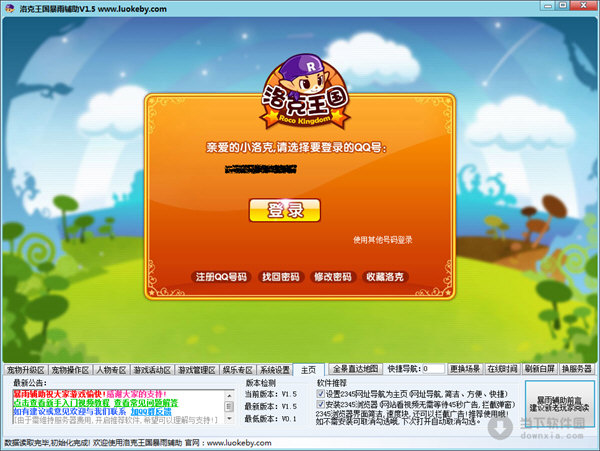The width and height of the screenshot is (600, 451).
Task: Click announcement list scroll down arrow
Action: (229, 419)
